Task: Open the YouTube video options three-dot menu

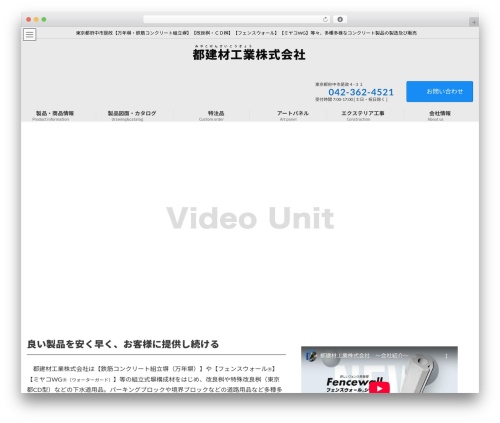Action: (x=446, y=356)
